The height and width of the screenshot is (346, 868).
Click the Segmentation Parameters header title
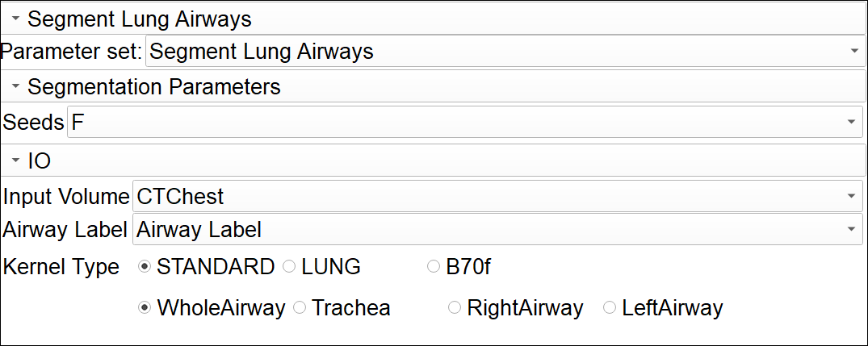(153, 86)
